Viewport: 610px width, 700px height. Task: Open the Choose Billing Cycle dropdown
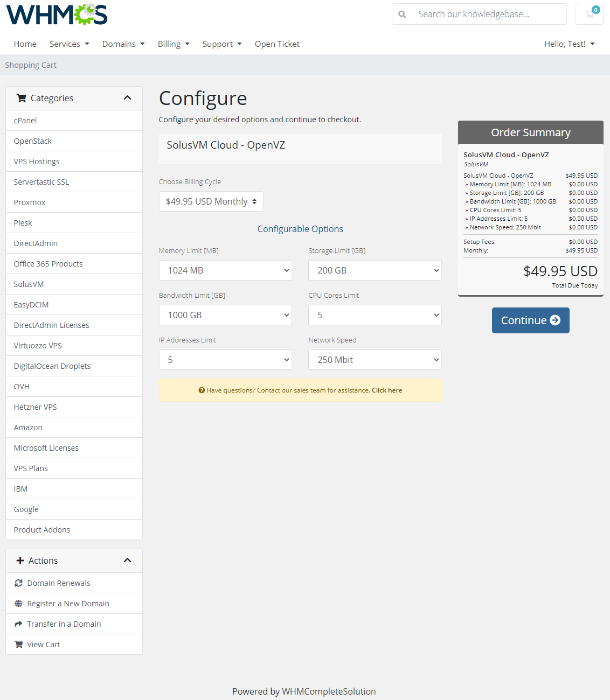[211, 201]
